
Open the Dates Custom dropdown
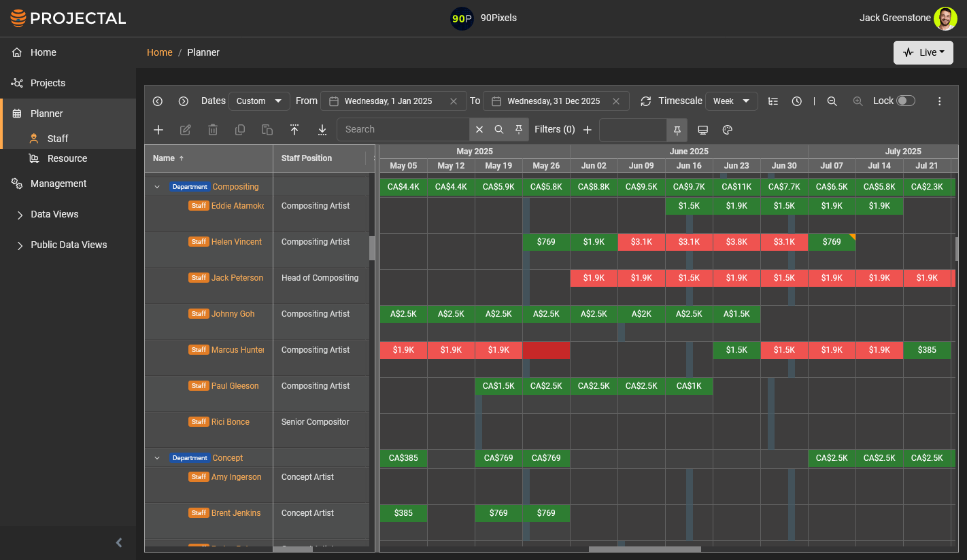coord(259,101)
